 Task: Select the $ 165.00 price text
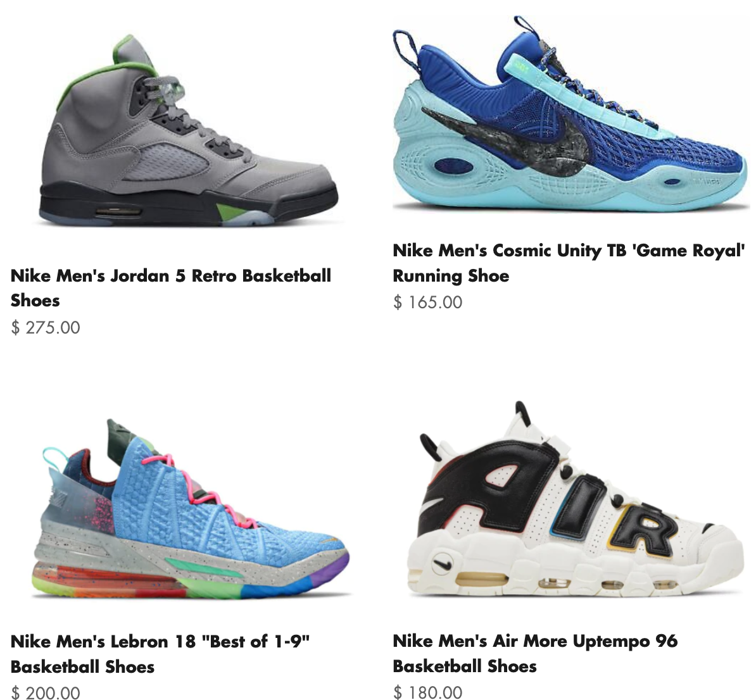427,303
